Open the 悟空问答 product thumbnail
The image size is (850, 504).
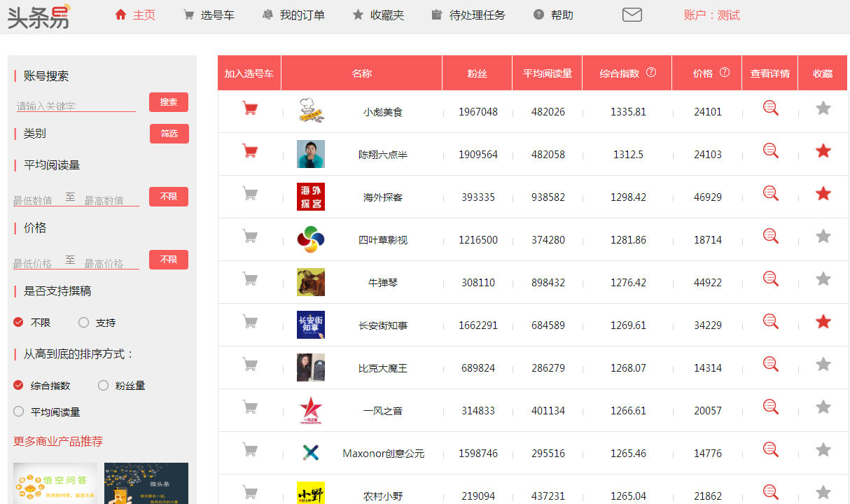[55, 483]
